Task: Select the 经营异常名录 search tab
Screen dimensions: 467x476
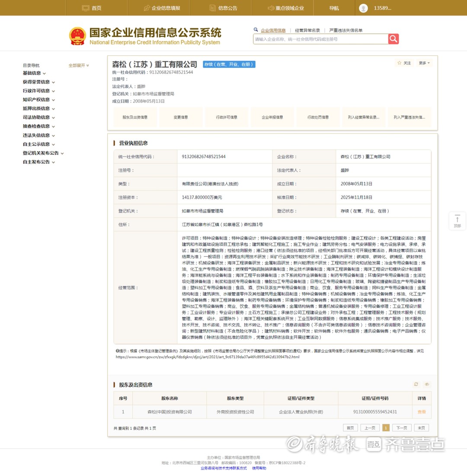Action: point(307,30)
